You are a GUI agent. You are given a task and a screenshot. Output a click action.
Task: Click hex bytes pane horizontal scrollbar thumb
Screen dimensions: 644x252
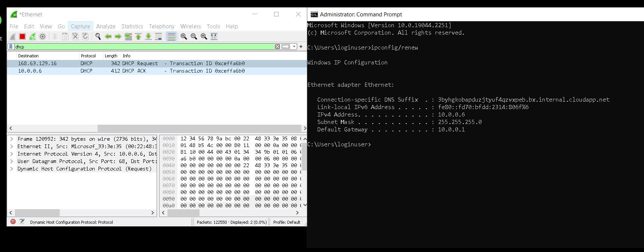[x=183, y=213]
